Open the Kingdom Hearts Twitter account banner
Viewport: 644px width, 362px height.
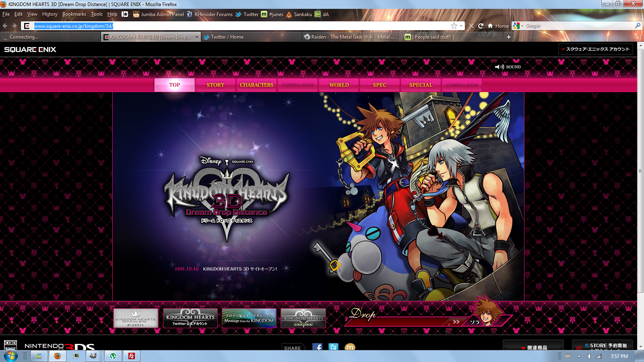click(190, 318)
